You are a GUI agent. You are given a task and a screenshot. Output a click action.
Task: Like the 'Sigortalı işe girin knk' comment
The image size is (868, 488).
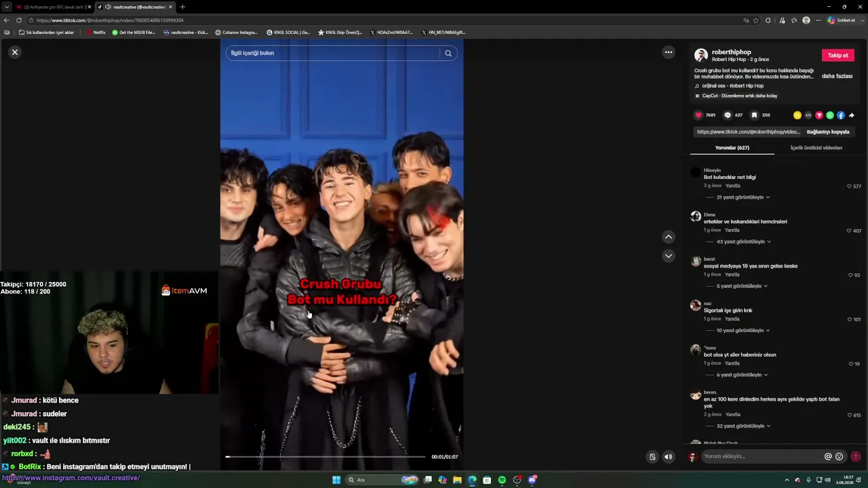849,319
